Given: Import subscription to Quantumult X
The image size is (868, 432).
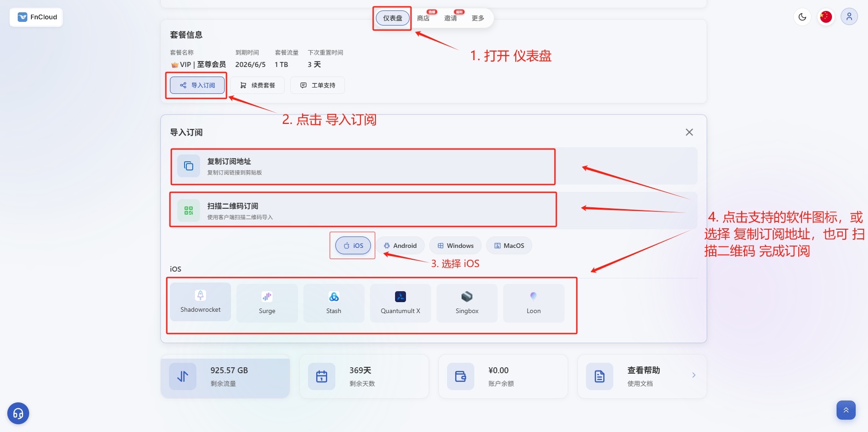Looking at the screenshot, I should 400,303.
